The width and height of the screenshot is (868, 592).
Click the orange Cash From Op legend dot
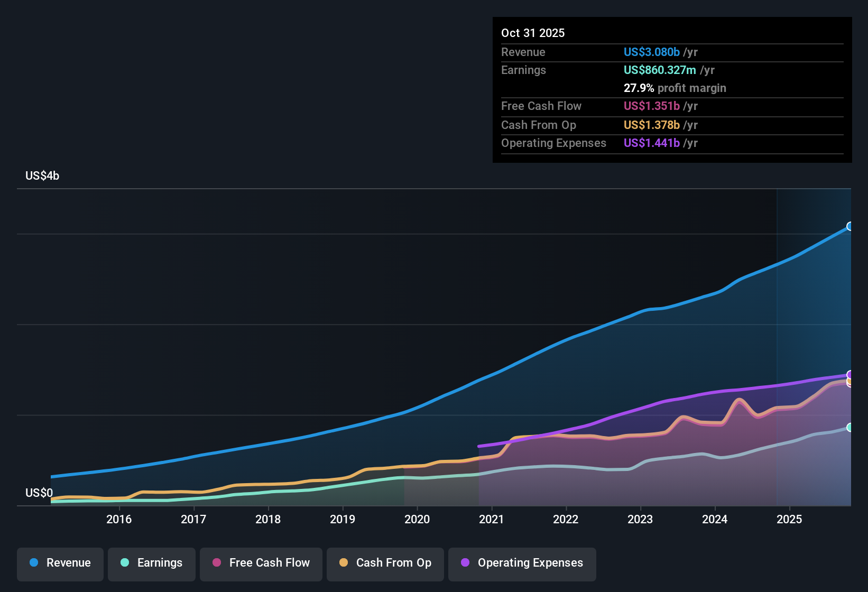click(344, 563)
